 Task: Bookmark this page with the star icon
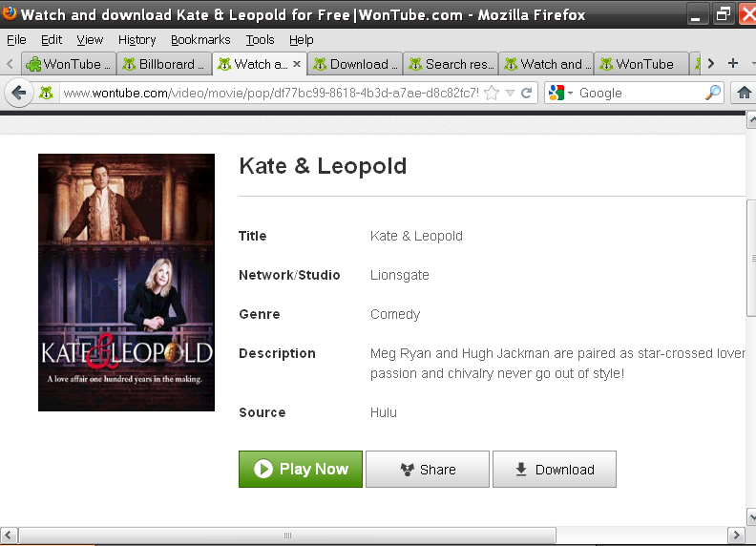tap(492, 93)
